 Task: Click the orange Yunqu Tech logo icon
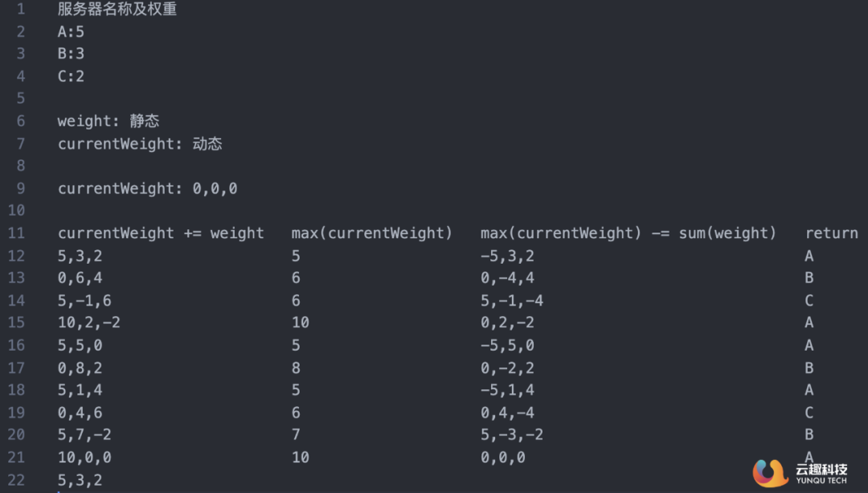[770, 472]
